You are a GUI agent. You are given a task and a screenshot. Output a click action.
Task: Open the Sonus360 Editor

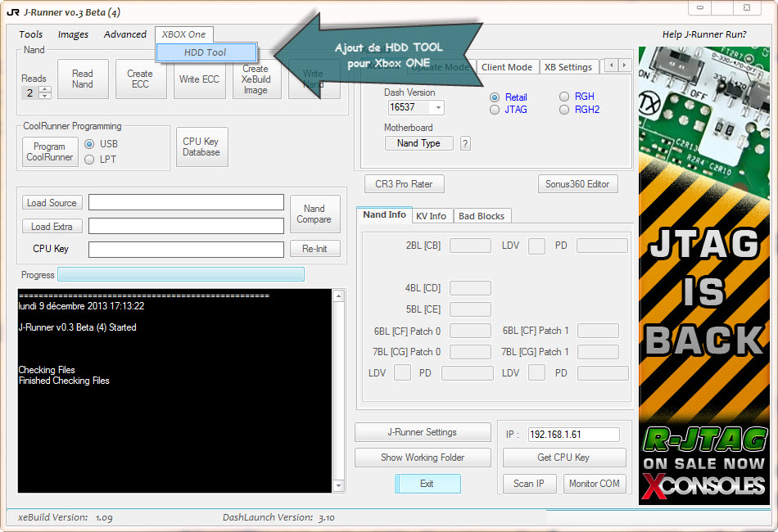(577, 184)
